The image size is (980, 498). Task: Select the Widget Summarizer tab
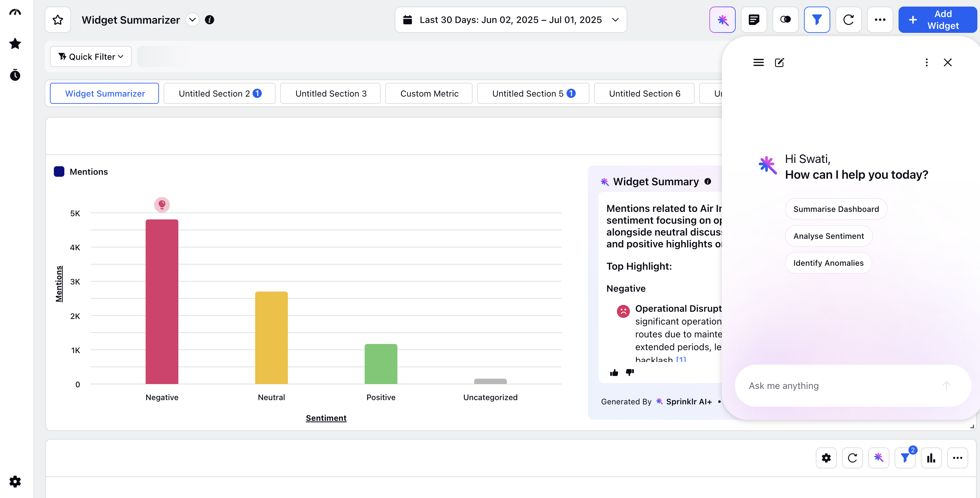point(105,94)
